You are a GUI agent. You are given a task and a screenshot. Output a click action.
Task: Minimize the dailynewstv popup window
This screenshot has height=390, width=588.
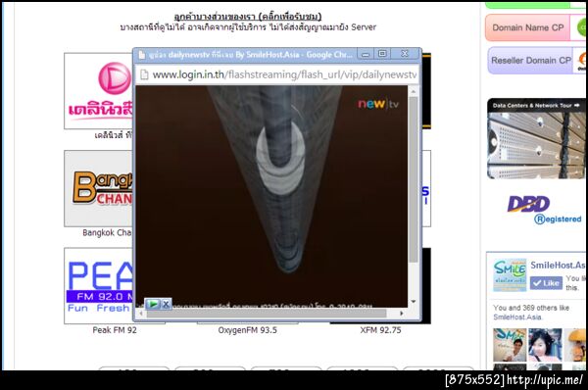click(x=366, y=54)
